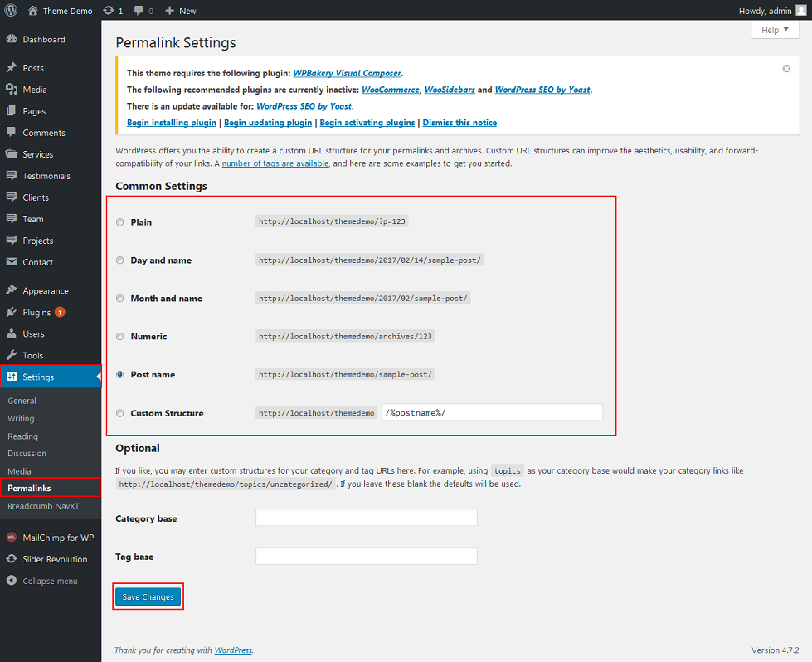Collapse the admin sidebar menu
The width and height of the screenshot is (812, 662).
[x=50, y=581]
